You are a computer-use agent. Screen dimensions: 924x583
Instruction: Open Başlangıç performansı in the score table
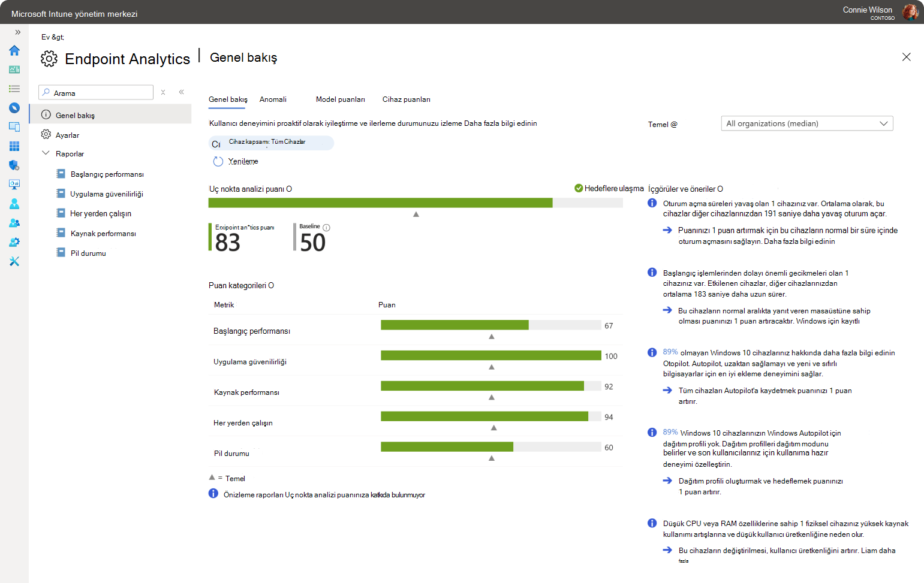[x=252, y=331]
